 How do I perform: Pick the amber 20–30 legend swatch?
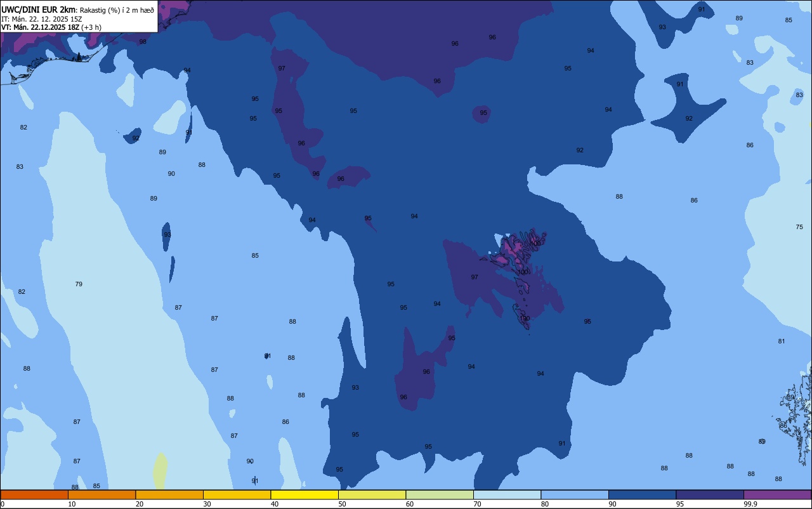click(x=169, y=494)
